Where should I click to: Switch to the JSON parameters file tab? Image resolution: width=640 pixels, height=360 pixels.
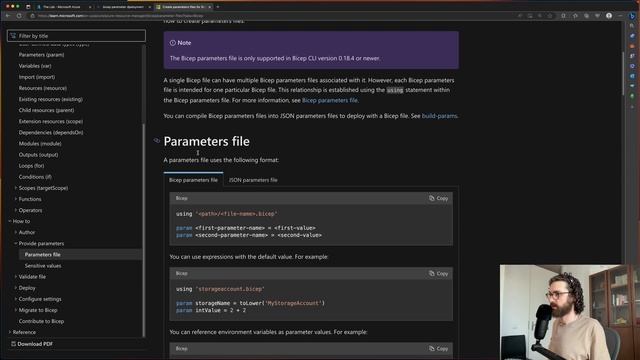(253, 180)
